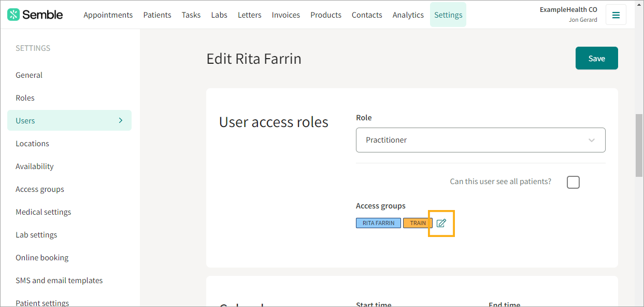Open General settings in sidebar
Image resolution: width=644 pixels, height=307 pixels.
coord(29,75)
